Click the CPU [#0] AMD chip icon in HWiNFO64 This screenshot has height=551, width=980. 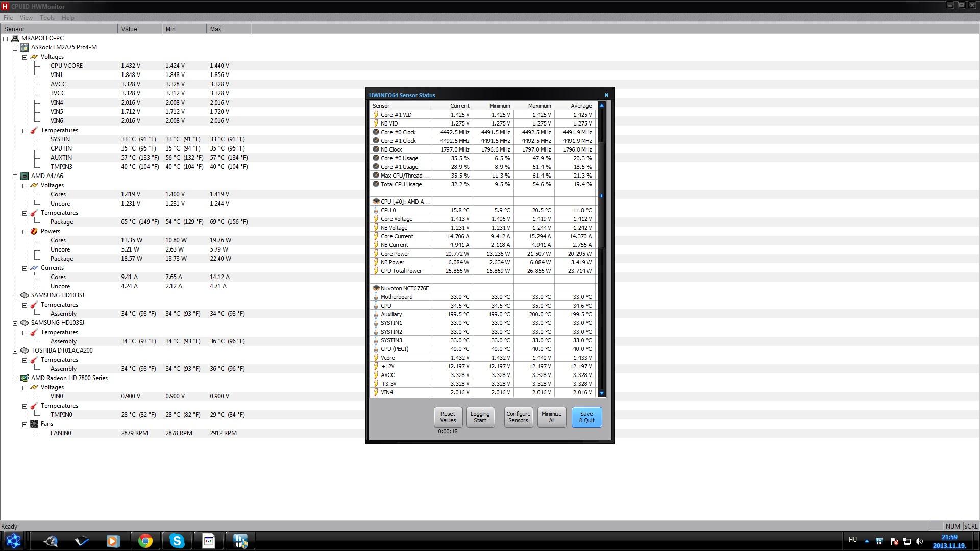click(376, 202)
